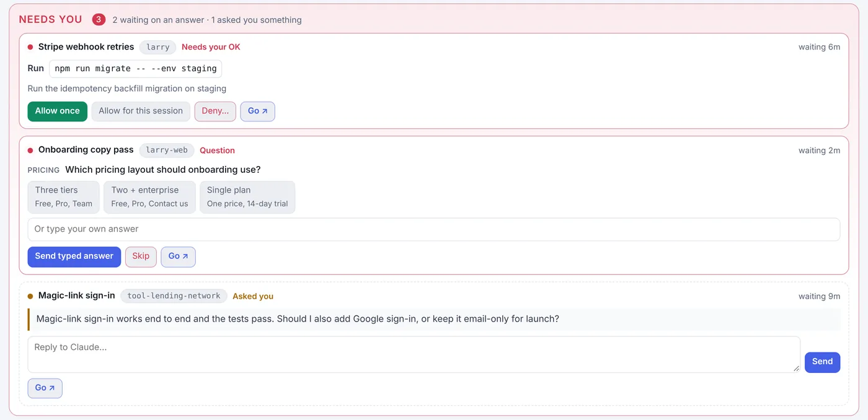This screenshot has width=868, height=420.
Task: Skip the pricing layout question
Action: click(x=141, y=256)
